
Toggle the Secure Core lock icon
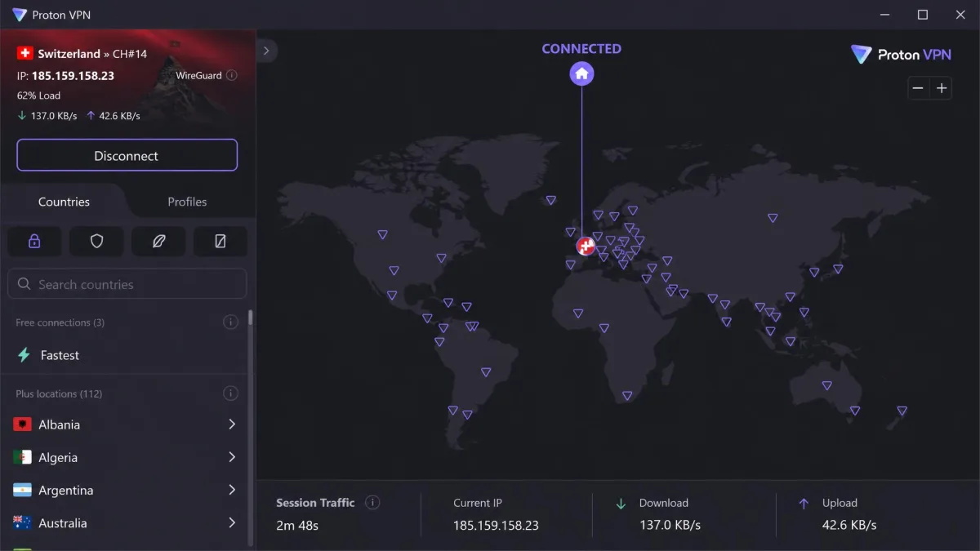(x=34, y=242)
